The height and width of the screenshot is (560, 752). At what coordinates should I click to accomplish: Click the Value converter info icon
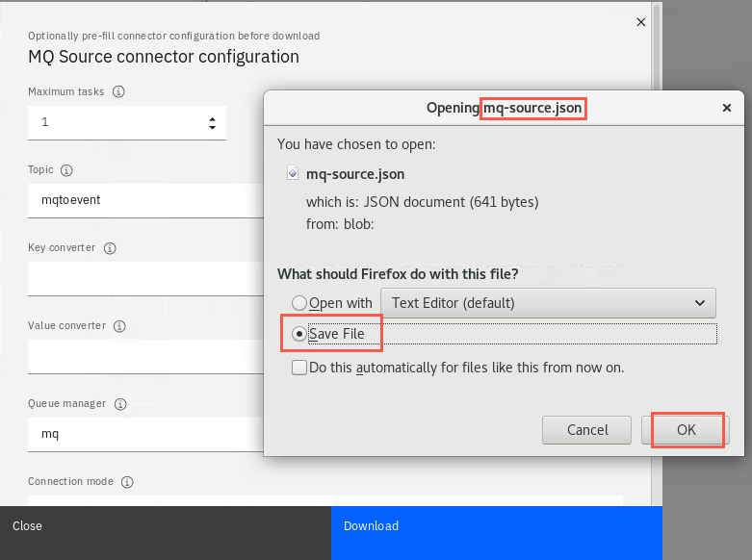tap(119, 326)
